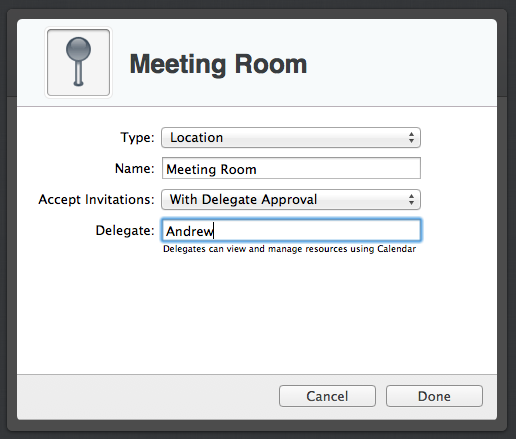Click the delegates helper text below the field
Image resolution: width=516 pixels, height=439 pixels.
tap(289, 249)
